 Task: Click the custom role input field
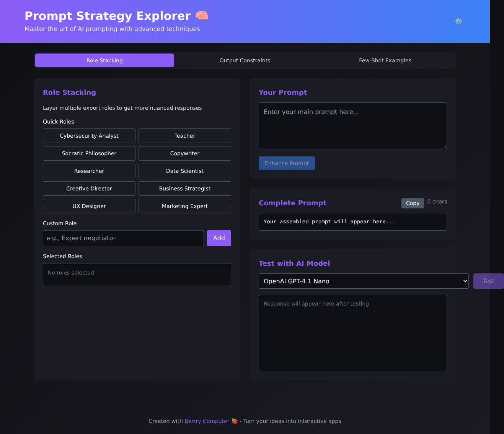123,238
